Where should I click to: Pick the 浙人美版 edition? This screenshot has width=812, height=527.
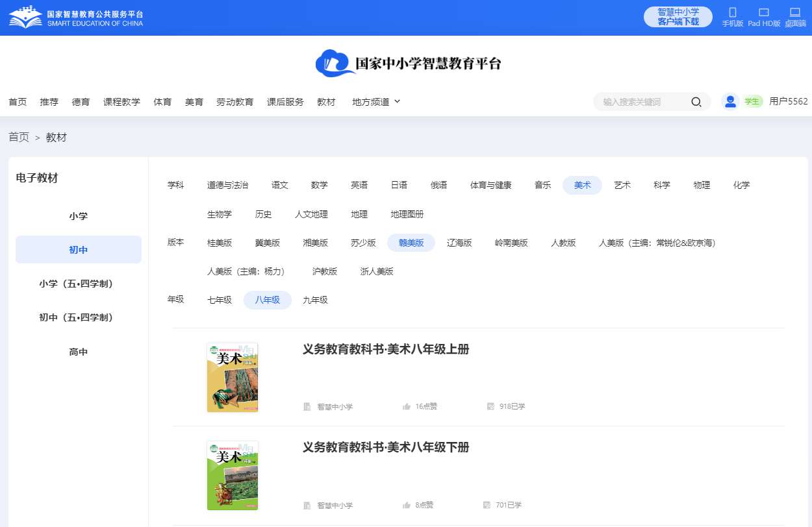coord(377,271)
